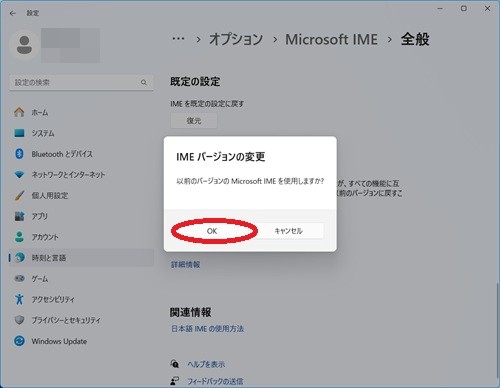Open the ホーム home icon
500x388 pixels.
[19, 112]
